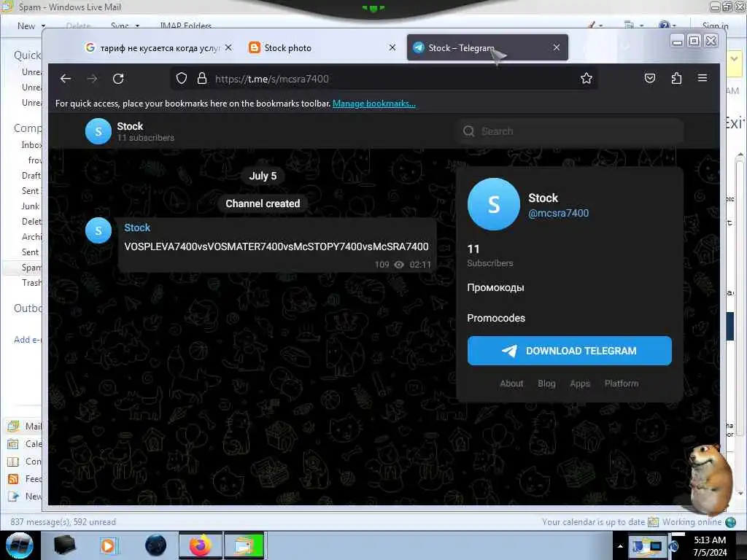Screen dimensions: 747x560
Task: Open the Calendar section icon in Live Mail
Action: tap(13, 444)
